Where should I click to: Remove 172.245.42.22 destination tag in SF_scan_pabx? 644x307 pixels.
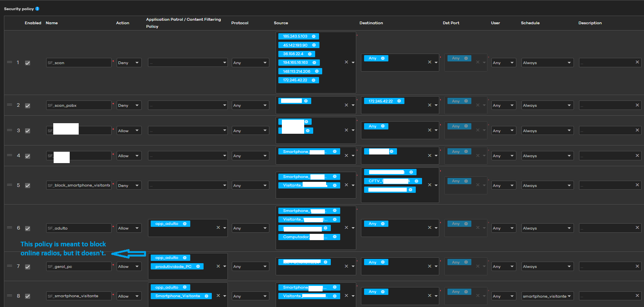point(399,101)
